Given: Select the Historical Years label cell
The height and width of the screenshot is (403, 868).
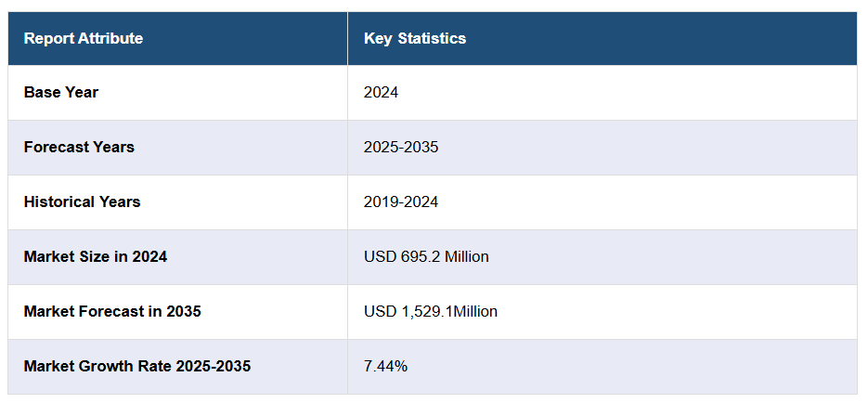Looking at the screenshot, I should pos(83,201).
